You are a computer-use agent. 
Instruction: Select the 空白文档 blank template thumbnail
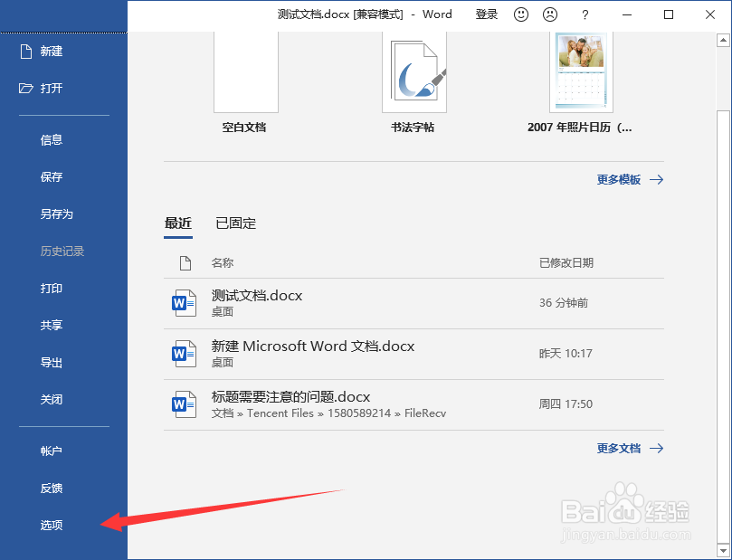(x=246, y=72)
